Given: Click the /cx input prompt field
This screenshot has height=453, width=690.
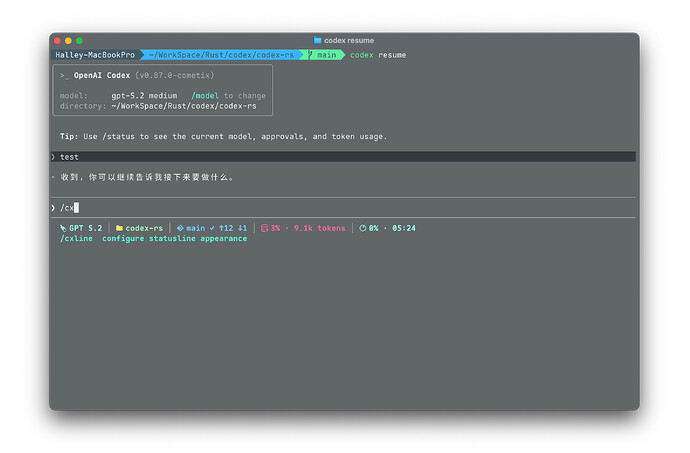Looking at the screenshot, I should pos(344,208).
